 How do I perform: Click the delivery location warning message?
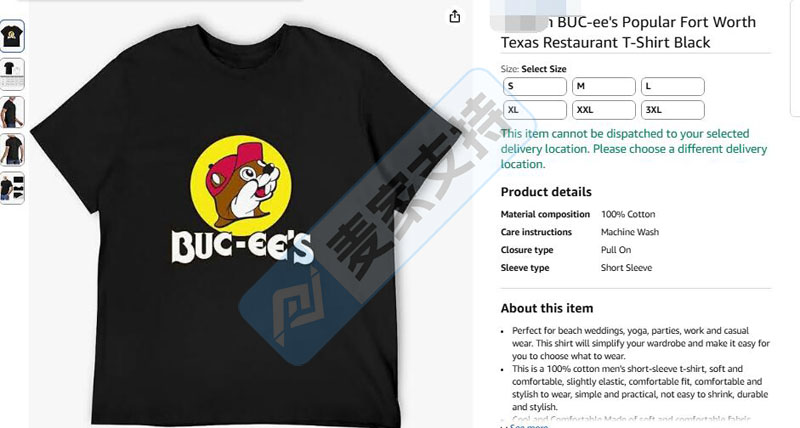point(634,149)
